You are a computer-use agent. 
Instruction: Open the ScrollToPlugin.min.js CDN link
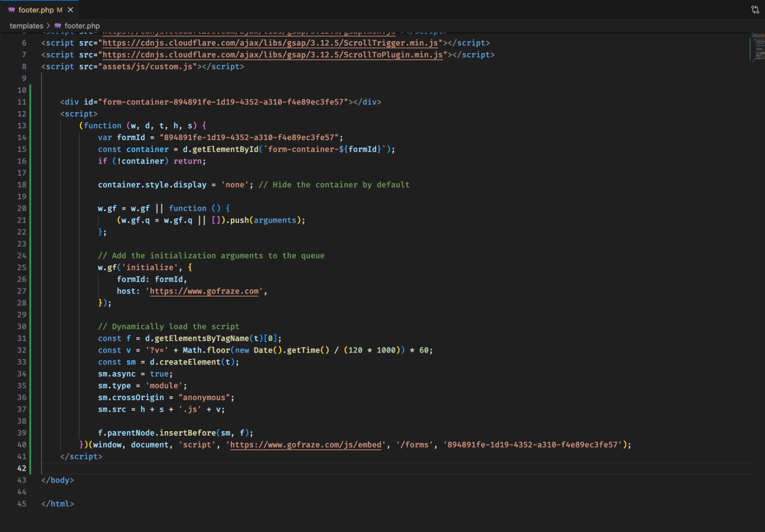click(272, 55)
